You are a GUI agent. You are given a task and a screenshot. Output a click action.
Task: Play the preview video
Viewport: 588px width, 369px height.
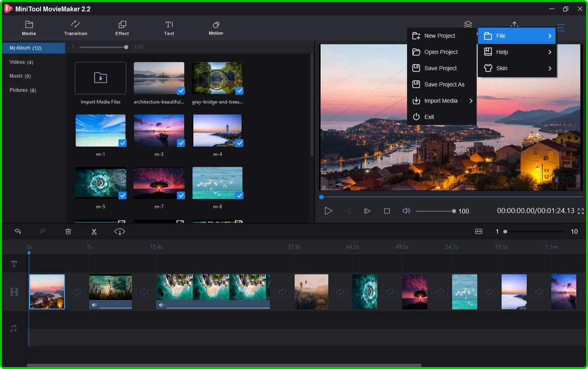pyautogui.click(x=328, y=211)
